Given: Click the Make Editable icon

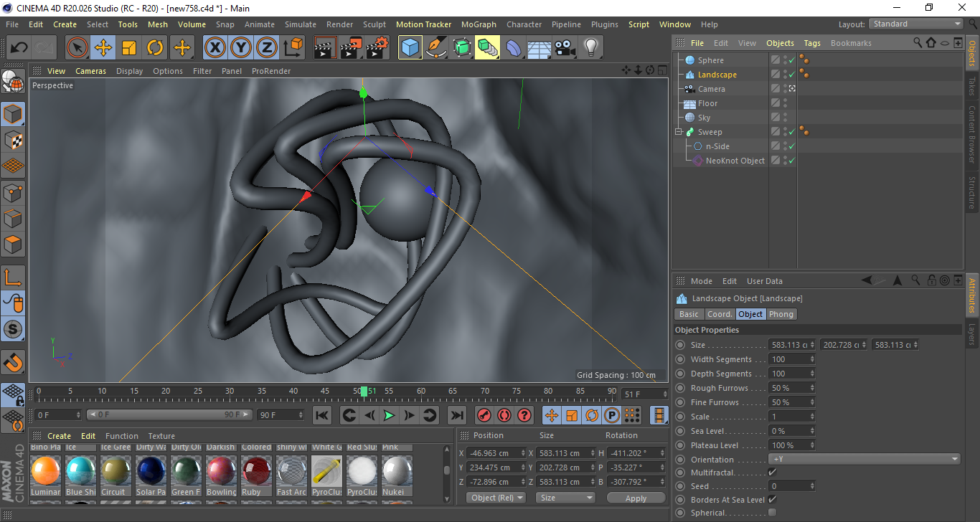Looking at the screenshot, I should click(14, 82).
